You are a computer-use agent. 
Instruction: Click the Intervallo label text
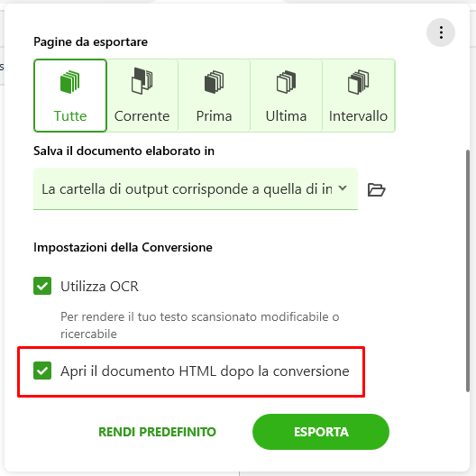[x=358, y=116]
